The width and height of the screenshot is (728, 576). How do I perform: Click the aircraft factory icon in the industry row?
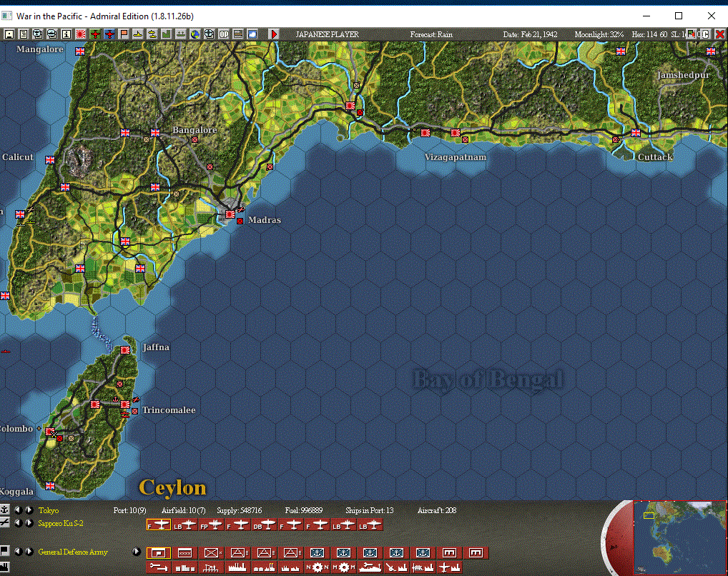[449, 567]
